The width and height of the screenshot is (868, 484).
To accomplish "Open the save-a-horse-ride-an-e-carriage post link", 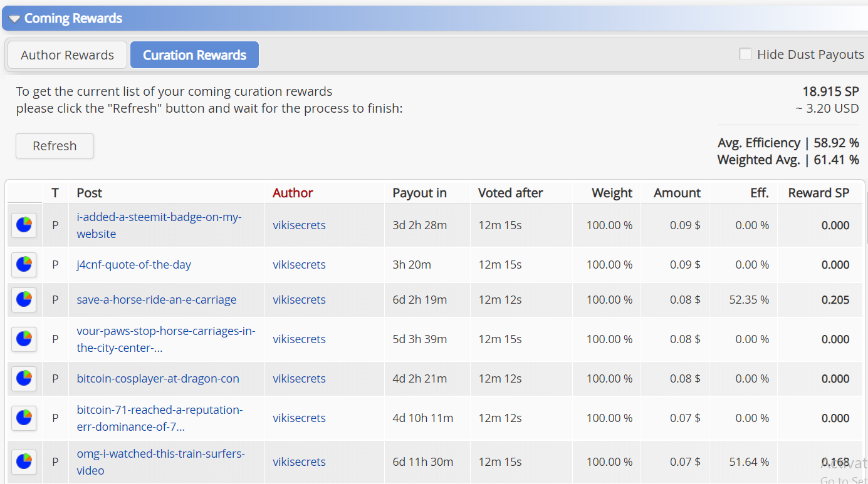I will (156, 300).
